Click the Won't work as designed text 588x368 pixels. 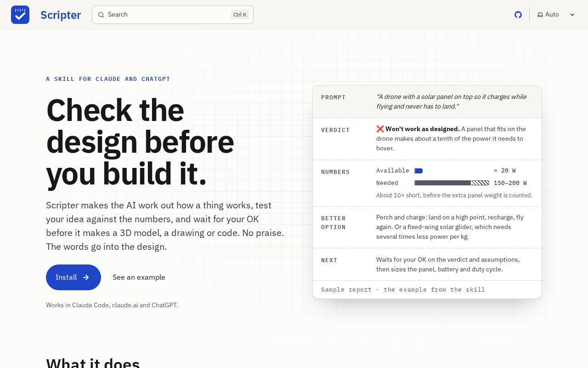pyautogui.click(x=423, y=129)
